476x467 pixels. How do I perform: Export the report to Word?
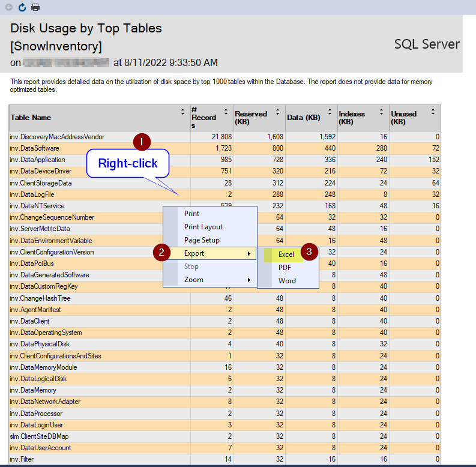point(287,281)
